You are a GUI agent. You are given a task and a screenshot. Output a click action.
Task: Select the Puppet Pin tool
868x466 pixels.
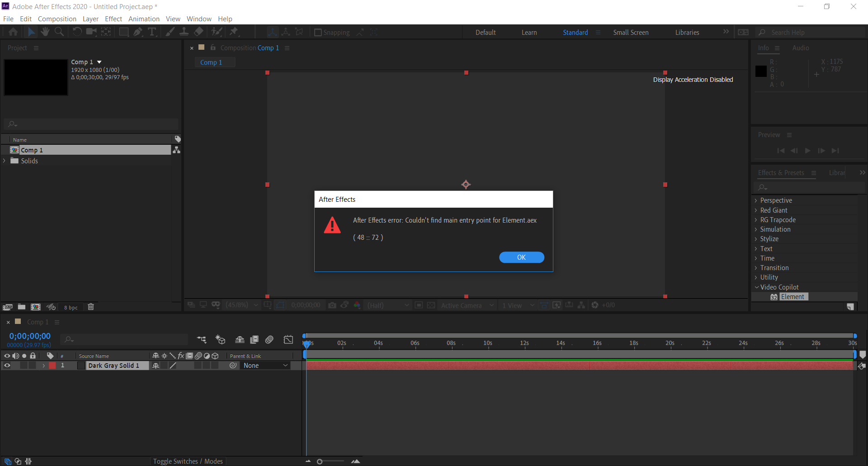tap(234, 32)
